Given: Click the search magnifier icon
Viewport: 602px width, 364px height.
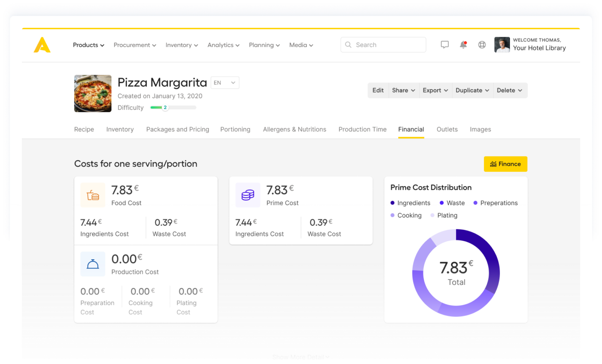Looking at the screenshot, I should pyautogui.click(x=348, y=45).
